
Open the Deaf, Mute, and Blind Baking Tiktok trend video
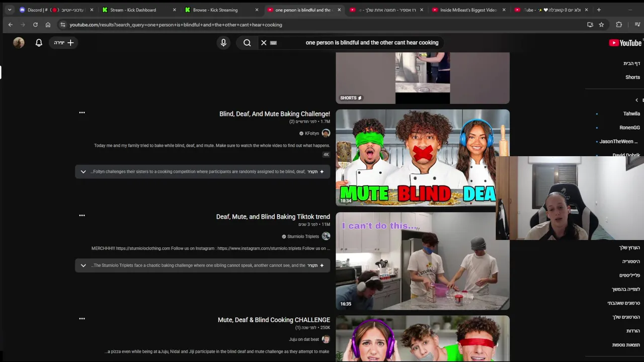tap(273, 217)
